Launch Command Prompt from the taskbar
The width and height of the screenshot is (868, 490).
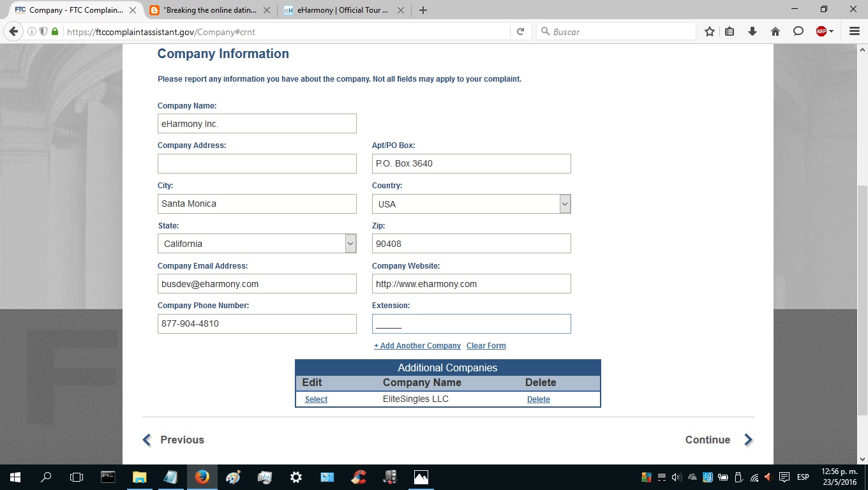tap(108, 477)
